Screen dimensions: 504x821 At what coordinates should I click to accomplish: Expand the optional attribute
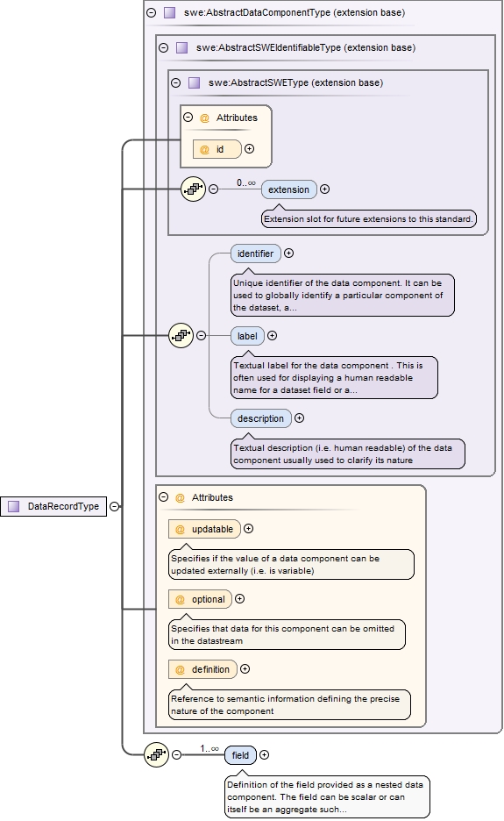[x=239, y=599]
